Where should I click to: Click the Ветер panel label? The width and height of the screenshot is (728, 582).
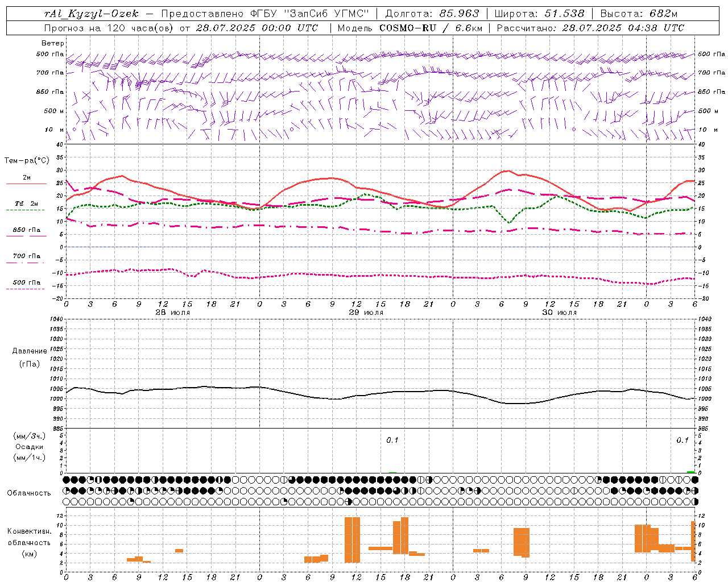click(x=53, y=43)
